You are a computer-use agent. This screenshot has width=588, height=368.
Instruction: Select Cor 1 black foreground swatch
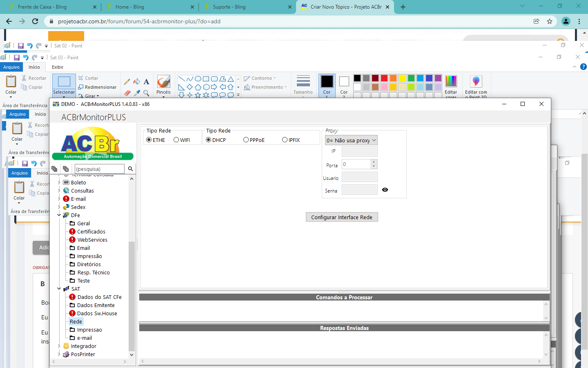[x=327, y=81]
